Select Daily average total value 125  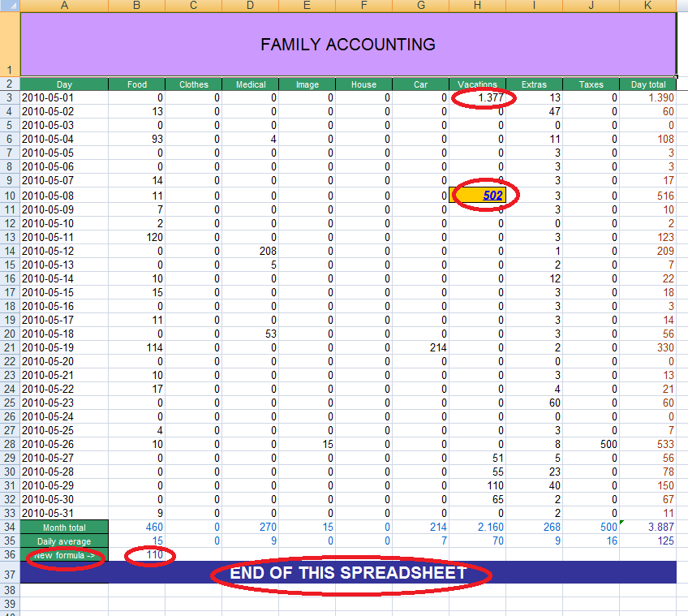point(648,541)
